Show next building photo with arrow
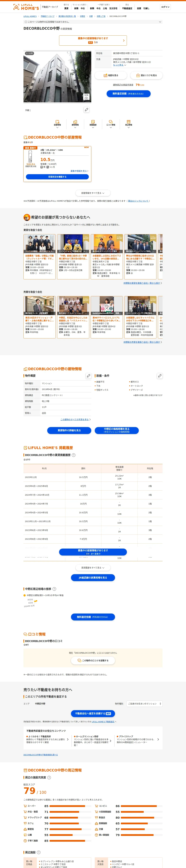Screen dimensions: 186x868 tap(87, 77)
